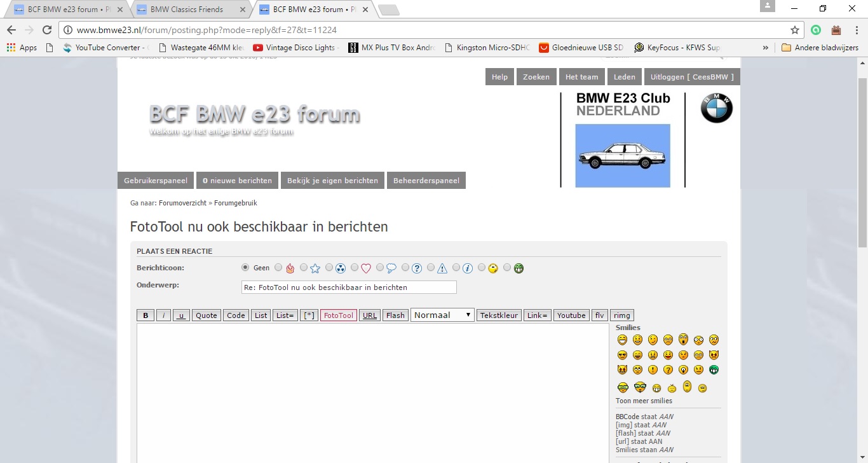
Task: Click the Onderwerp subject field
Action: [349, 287]
